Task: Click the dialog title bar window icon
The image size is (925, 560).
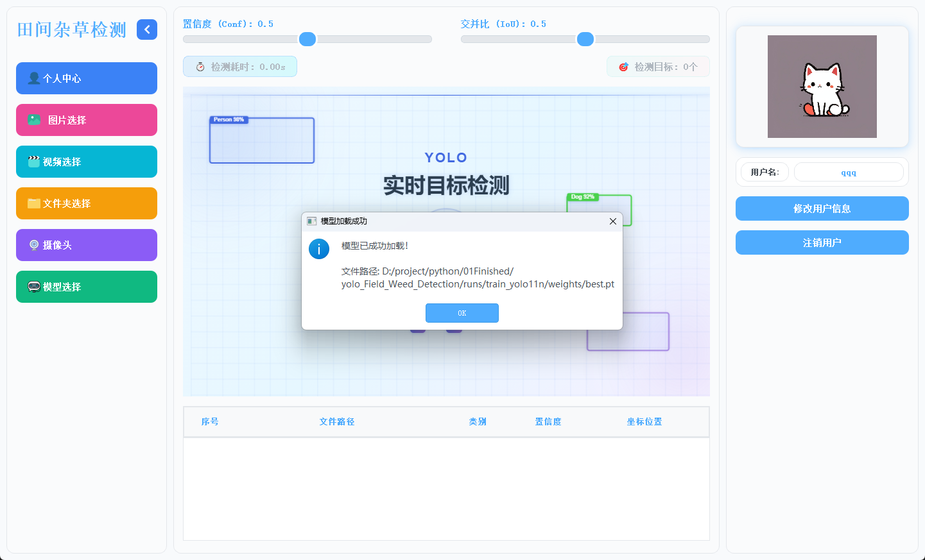Action: 311,221
